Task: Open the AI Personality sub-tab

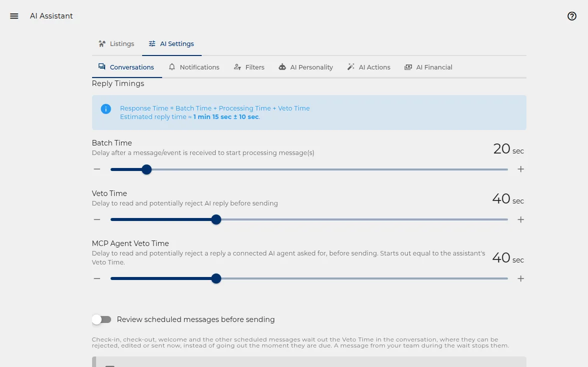Action: coord(306,67)
